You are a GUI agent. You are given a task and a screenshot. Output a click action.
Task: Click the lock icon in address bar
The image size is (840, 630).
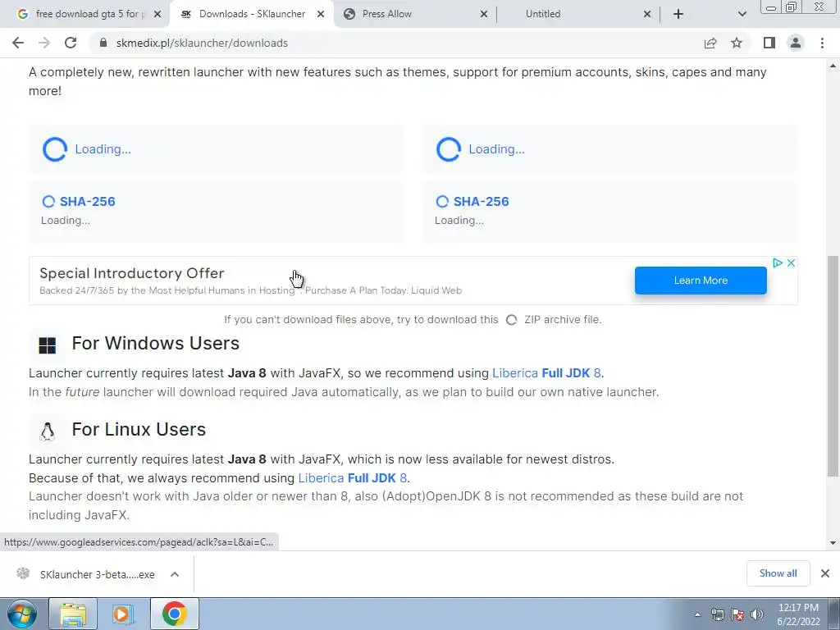coord(104,43)
